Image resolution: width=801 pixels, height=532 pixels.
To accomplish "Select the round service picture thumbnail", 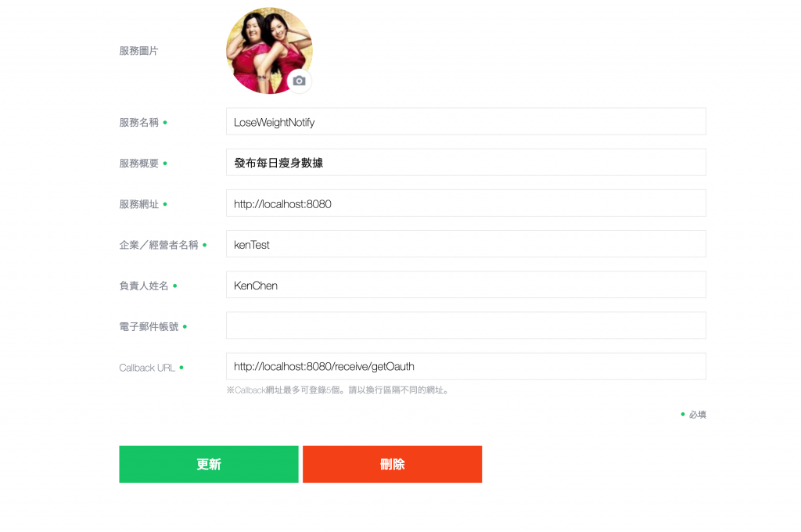I will point(269,51).
